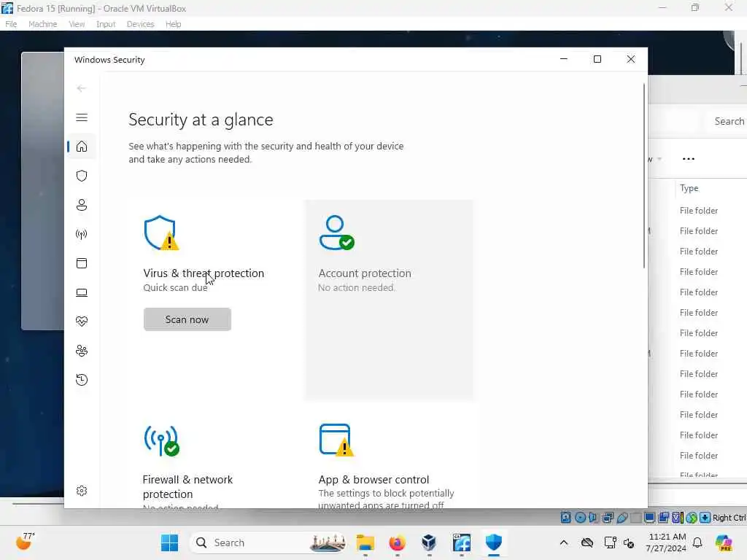Screen dimensions: 747x560
Task: Open Firewall & network protection sidebar icon
Action: [x=82, y=234]
